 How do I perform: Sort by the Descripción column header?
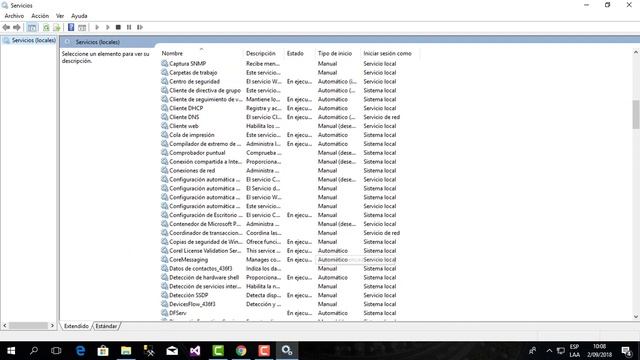coord(261,53)
